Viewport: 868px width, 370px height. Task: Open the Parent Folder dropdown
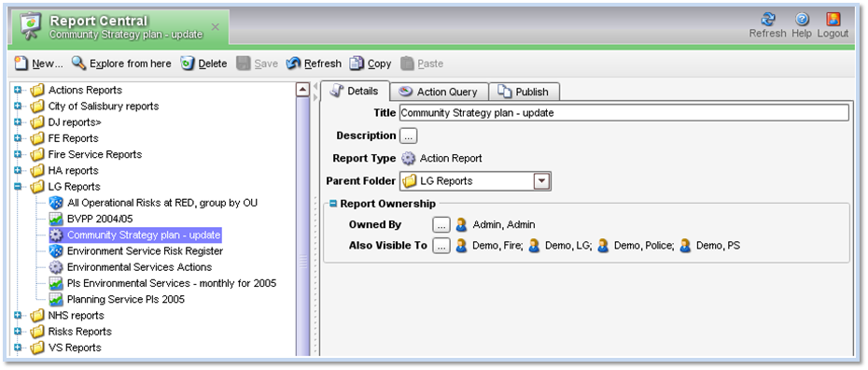(542, 181)
